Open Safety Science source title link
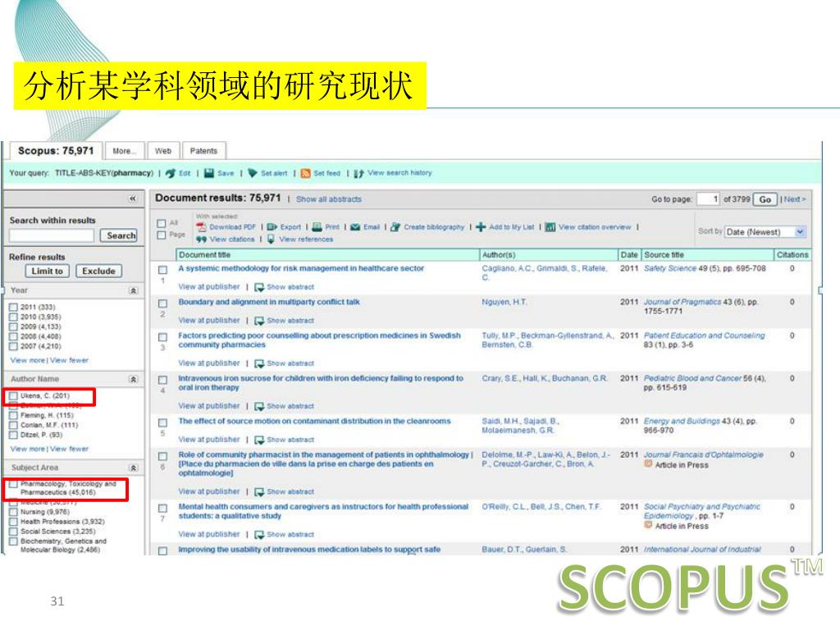840x630 pixels. pyautogui.click(x=670, y=268)
